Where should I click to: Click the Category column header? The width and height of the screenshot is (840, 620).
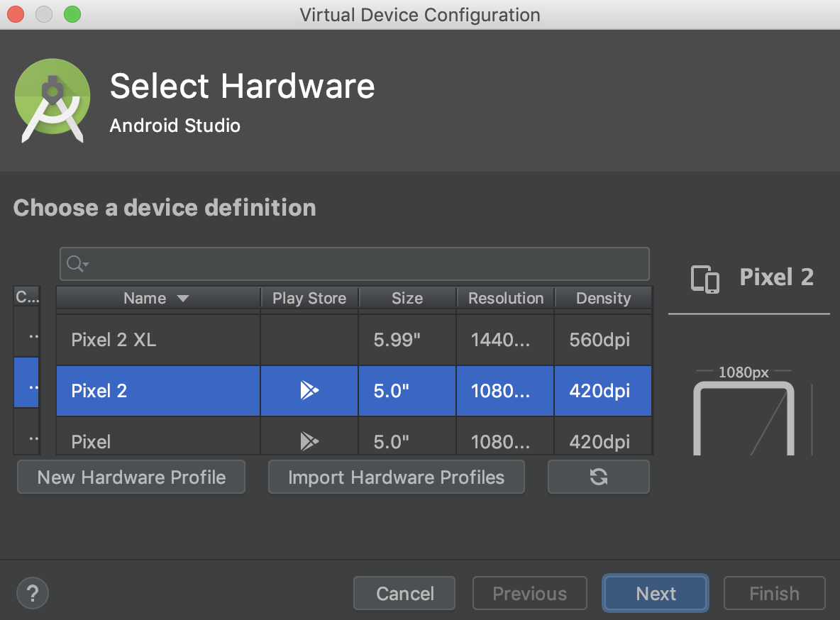[x=27, y=297]
